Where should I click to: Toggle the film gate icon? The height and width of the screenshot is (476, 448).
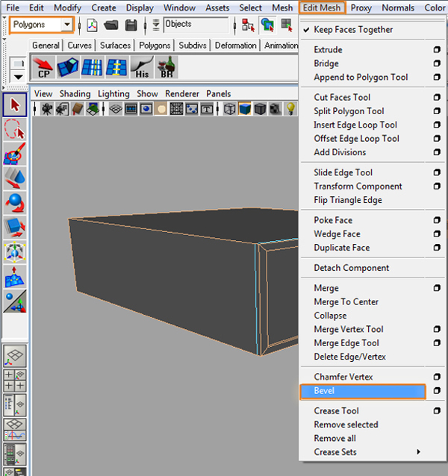[131, 109]
